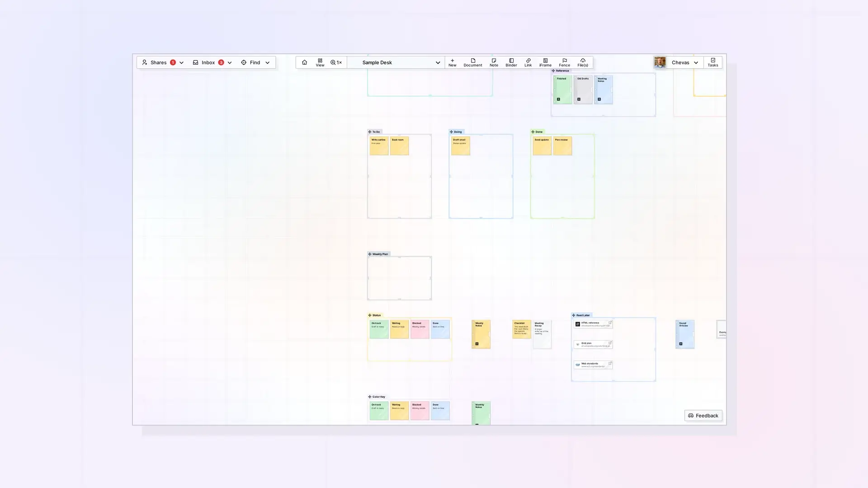Open the Grid plan link card
The image size is (868, 488).
pos(593,344)
